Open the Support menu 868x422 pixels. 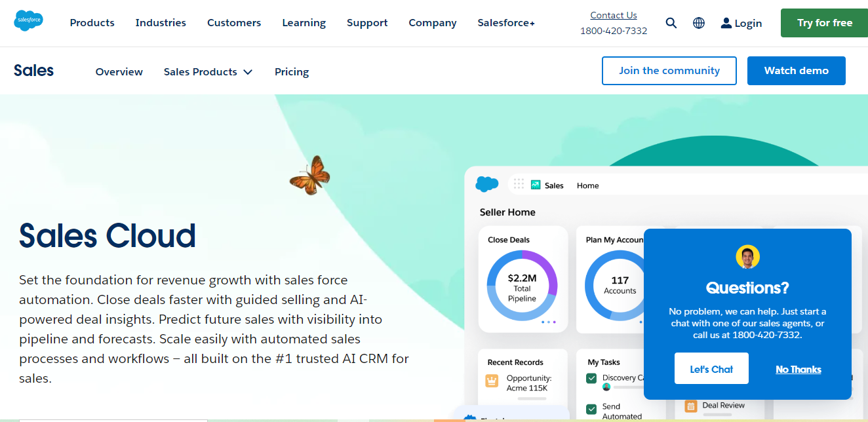[367, 23]
